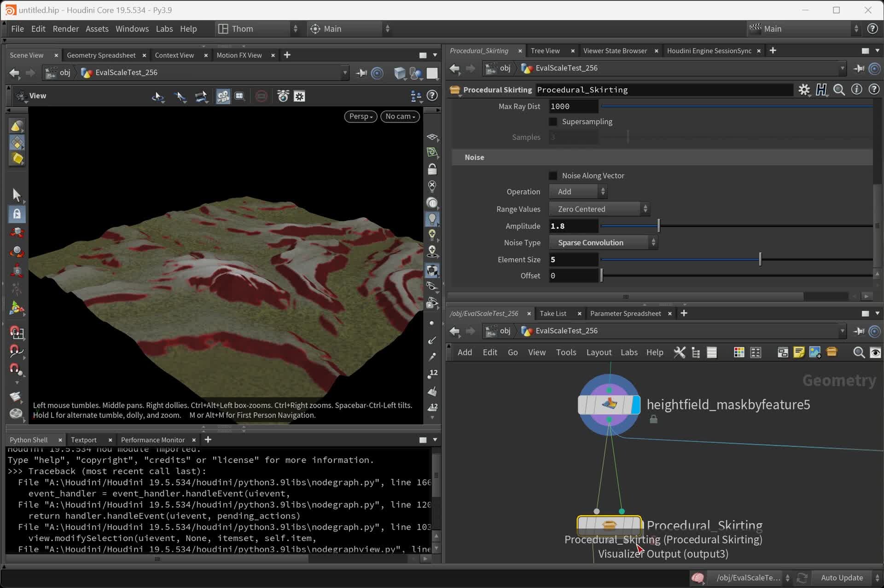Toggle Auto Update mode at bottom right
This screenshot has height=588, width=884.
click(842, 577)
